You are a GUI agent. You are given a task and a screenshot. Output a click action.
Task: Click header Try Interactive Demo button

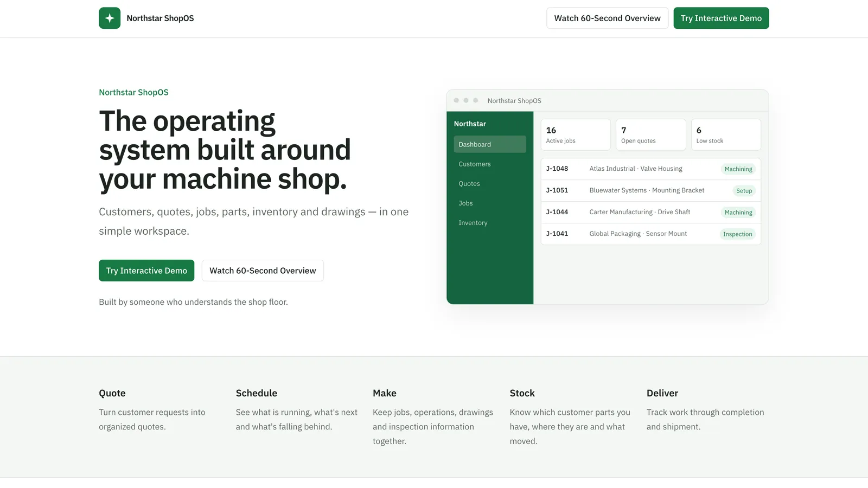721,18
